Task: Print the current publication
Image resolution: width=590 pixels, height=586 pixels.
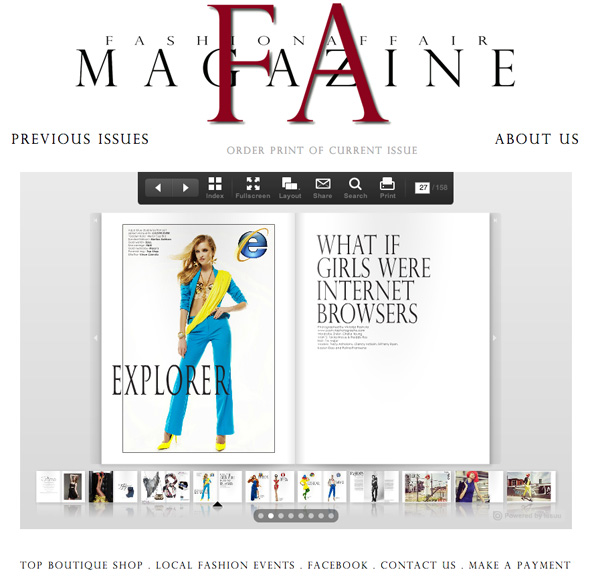Action: pos(387,188)
